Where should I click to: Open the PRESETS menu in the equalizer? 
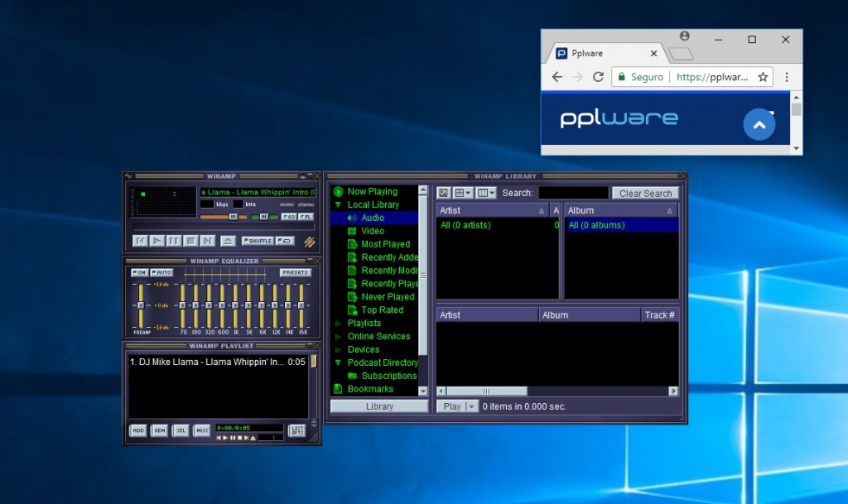click(296, 271)
